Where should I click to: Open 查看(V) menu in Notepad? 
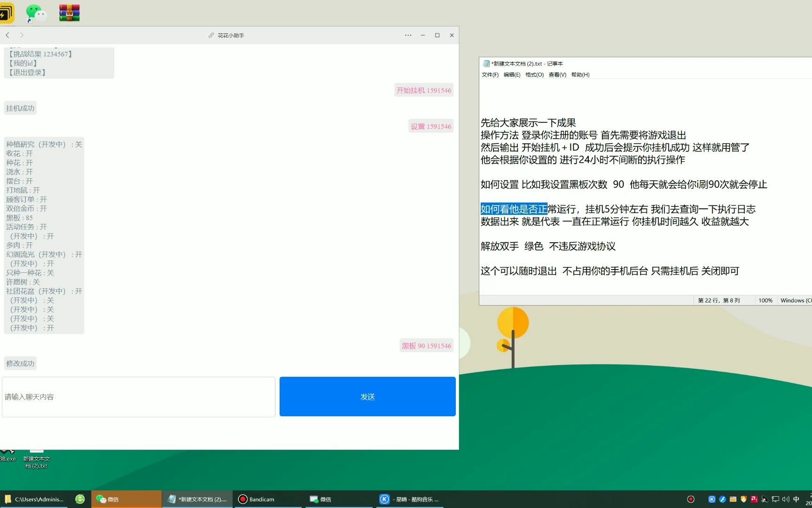(557, 75)
